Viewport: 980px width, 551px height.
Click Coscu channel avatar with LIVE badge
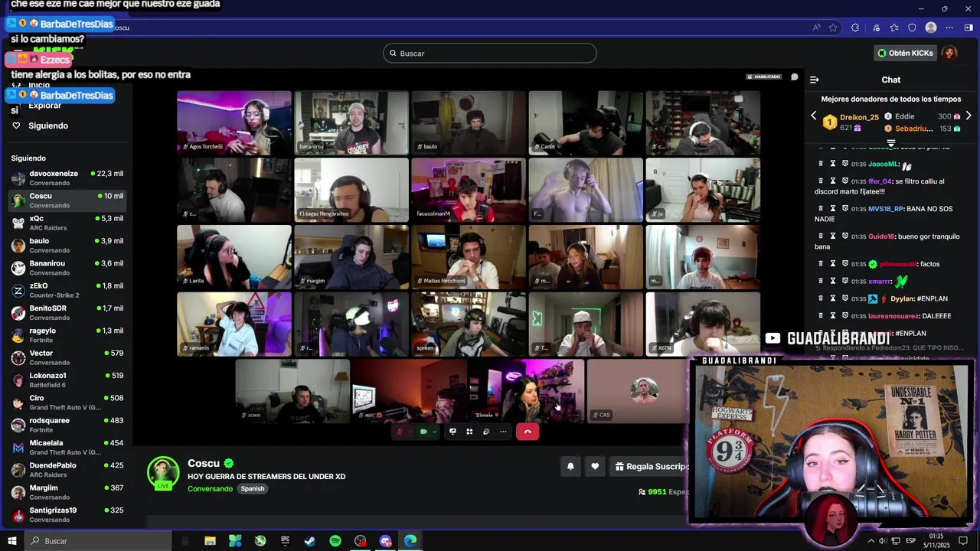[x=163, y=473]
